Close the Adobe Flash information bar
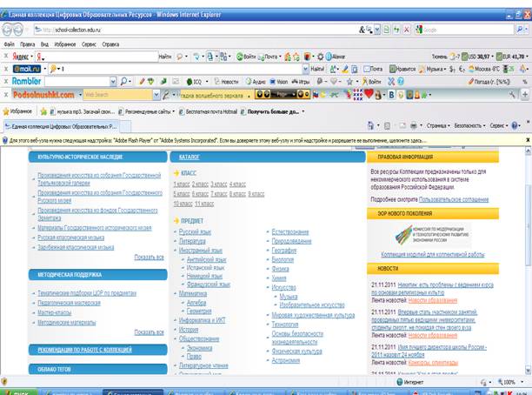Viewport: 532px width, 395px height. point(528,140)
